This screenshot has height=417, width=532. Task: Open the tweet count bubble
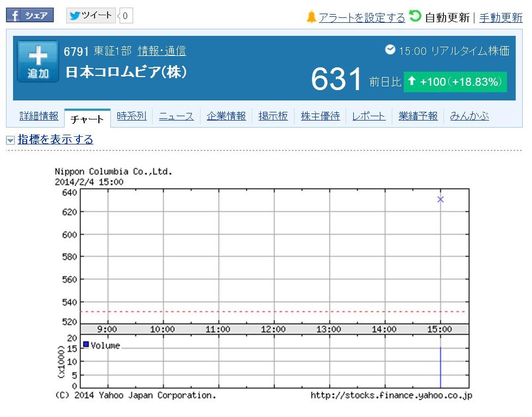click(125, 16)
